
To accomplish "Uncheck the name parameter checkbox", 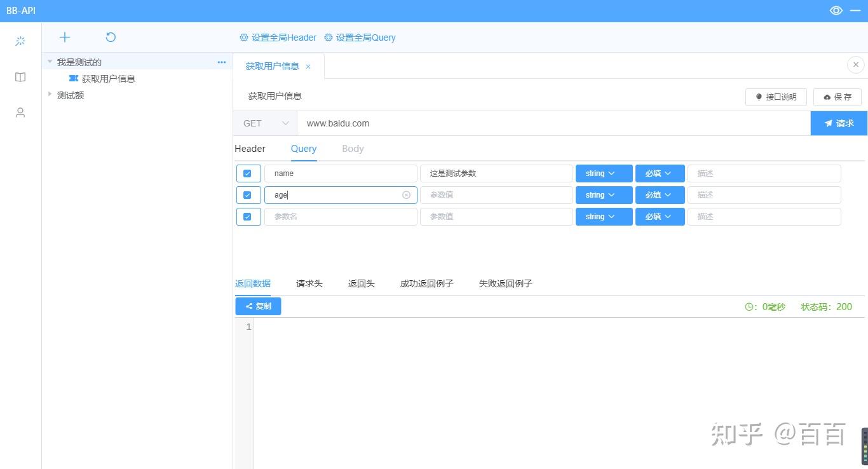I will (248, 173).
